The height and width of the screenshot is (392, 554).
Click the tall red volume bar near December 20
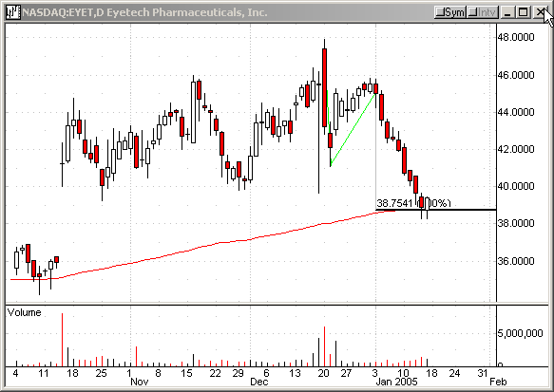[324, 346]
